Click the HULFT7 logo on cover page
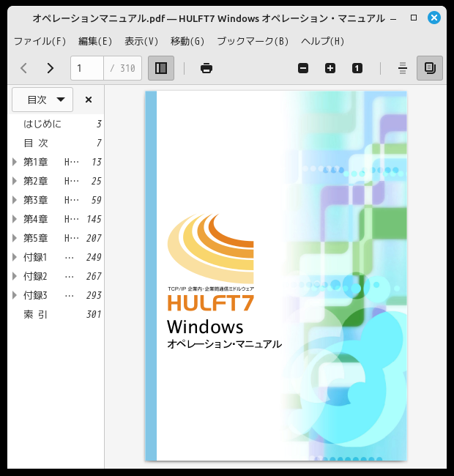 [211, 263]
